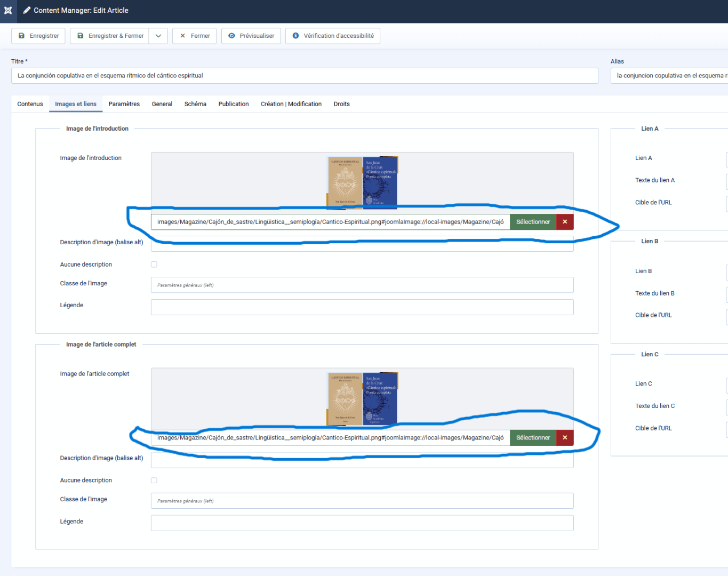Click Fermer to close the article
This screenshot has width=728, height=576.
click(194, 36)
